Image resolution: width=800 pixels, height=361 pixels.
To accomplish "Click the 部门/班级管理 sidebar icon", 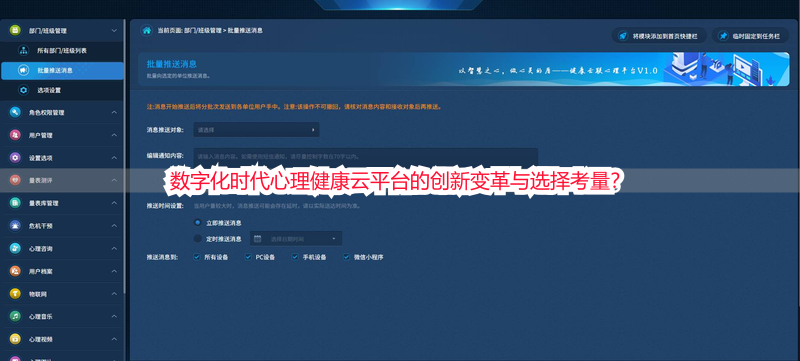I will click(x=15, y=31).
